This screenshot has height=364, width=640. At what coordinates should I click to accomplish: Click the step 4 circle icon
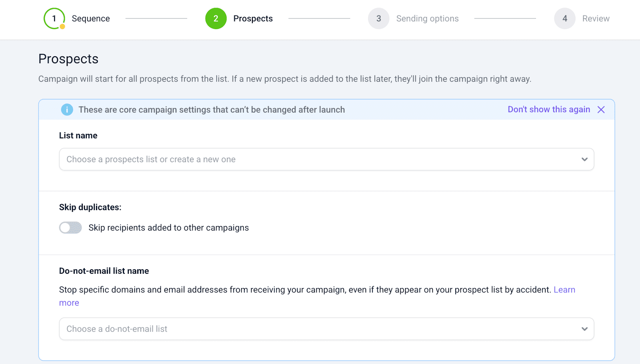tap(565, 18)
